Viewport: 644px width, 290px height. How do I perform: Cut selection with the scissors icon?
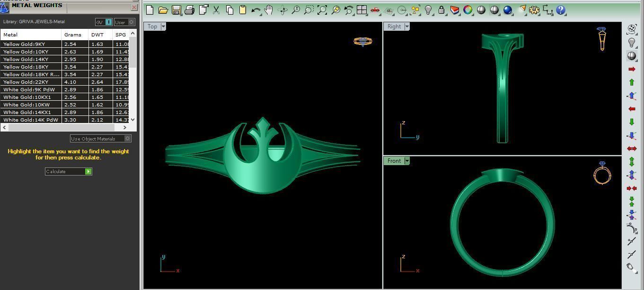point(216,10)
